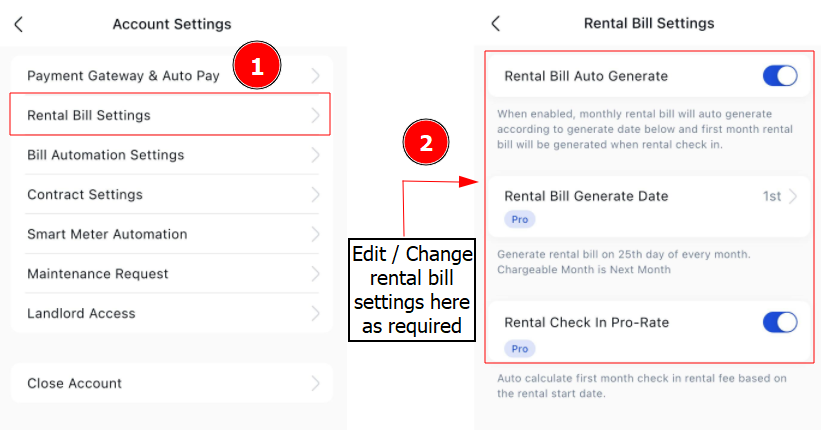Click the Edit / Change rental bill annotation box
The image size is (821, 430).
pos(412,290)
